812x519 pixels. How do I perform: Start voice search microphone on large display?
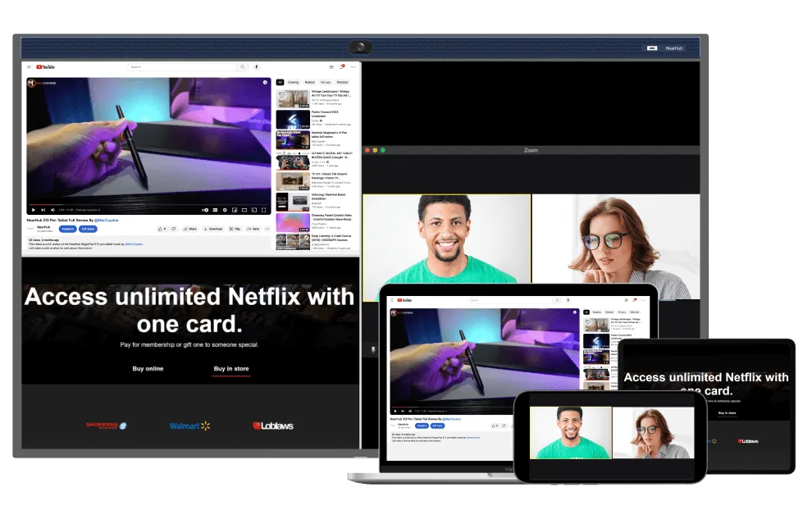257,66
